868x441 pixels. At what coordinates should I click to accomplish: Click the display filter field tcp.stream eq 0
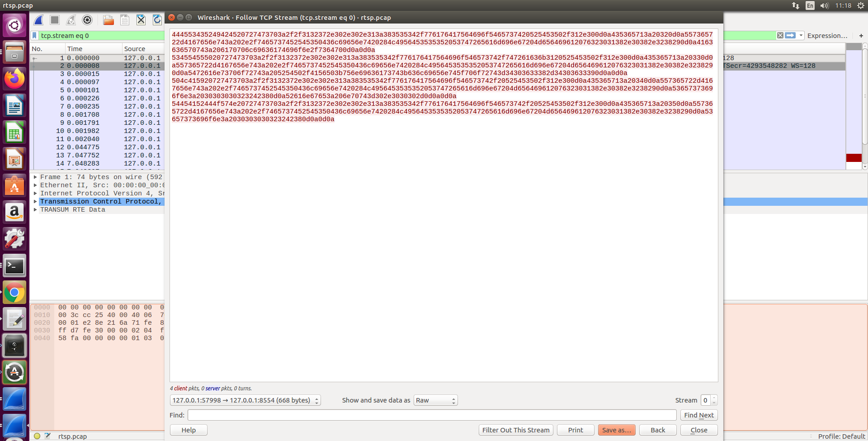(x=101, y=36)
